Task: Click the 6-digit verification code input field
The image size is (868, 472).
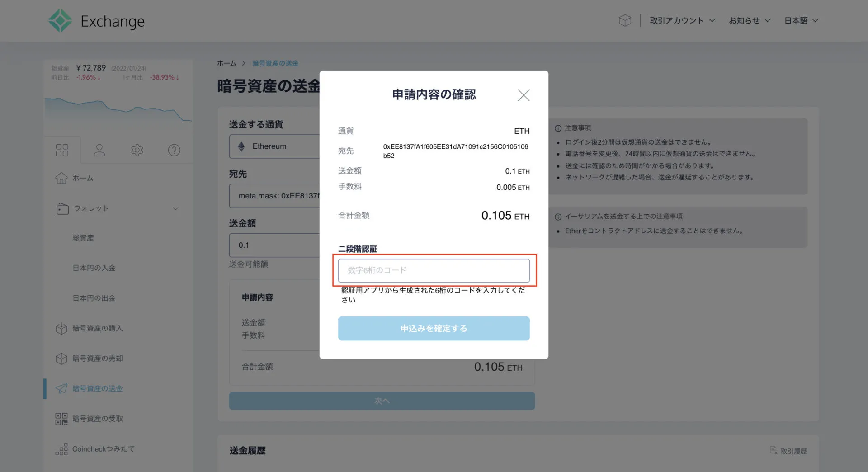Action: (x=433, y=270)
